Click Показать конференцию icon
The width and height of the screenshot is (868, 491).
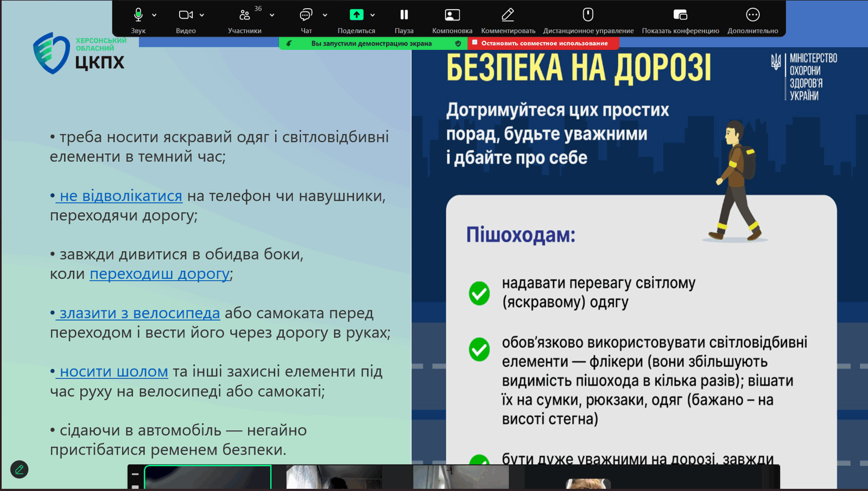click(680, 15)
